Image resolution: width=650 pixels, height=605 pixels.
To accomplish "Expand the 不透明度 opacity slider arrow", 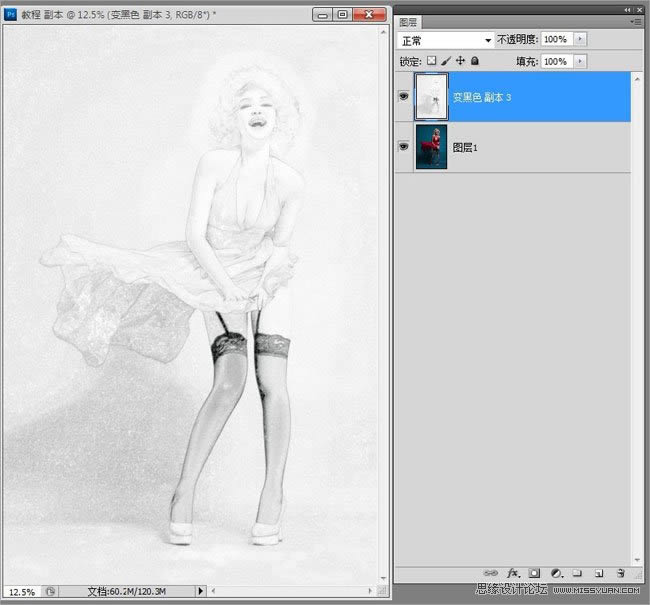I will 581,39.
